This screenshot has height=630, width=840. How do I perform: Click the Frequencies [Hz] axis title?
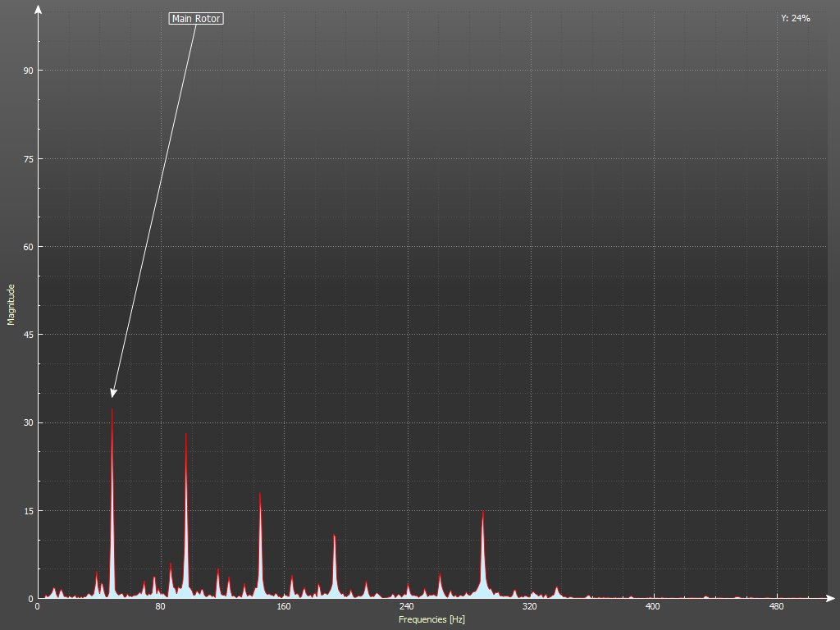(431, 619)
